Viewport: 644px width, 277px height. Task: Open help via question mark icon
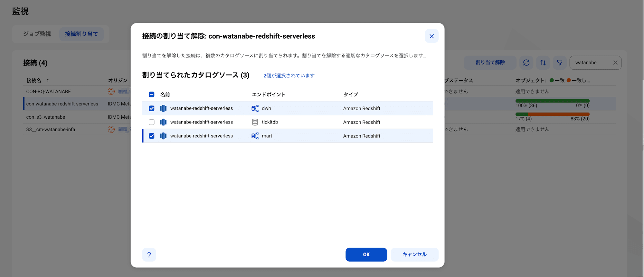point(149,255)
